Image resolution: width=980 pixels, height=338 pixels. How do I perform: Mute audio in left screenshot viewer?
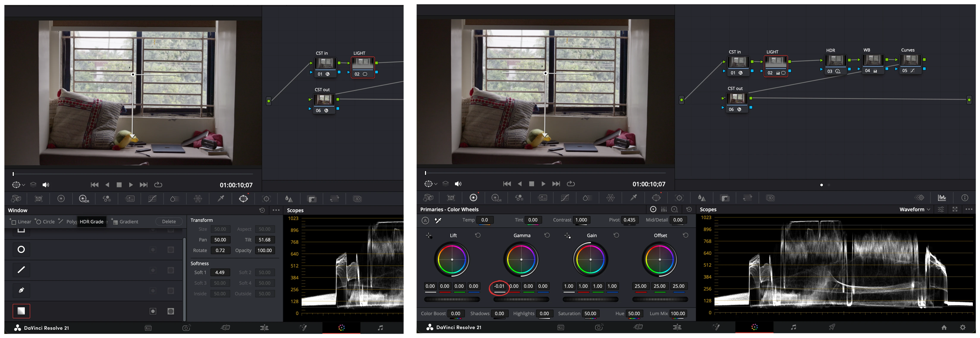[x=46, y=185]
